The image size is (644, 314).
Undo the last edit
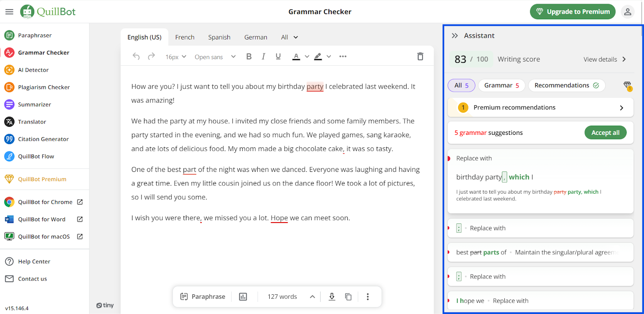pyautogui.click(x=136, y=56)
